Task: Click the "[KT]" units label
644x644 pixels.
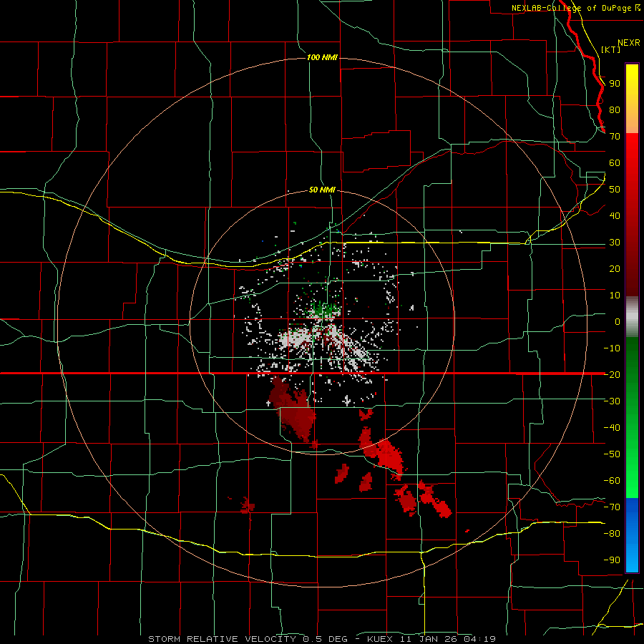Action: [x=611, y=49]
